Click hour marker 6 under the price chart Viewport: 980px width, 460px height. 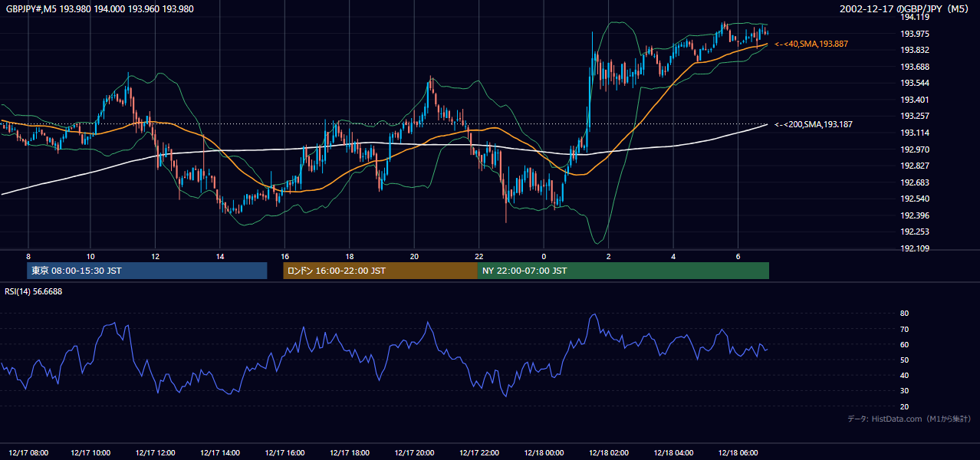(x=738, y=256)
